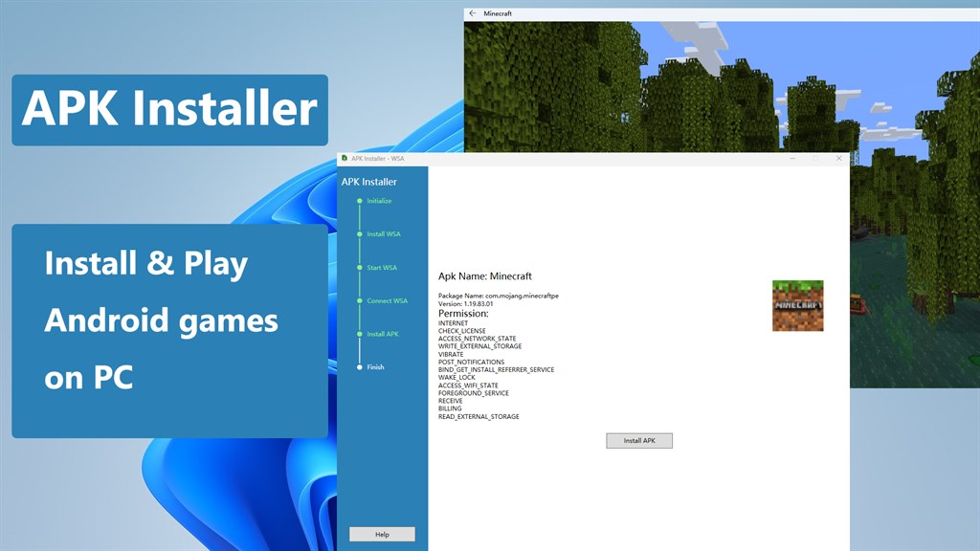Click the APK Installer sidebar heading

(368, 182)
